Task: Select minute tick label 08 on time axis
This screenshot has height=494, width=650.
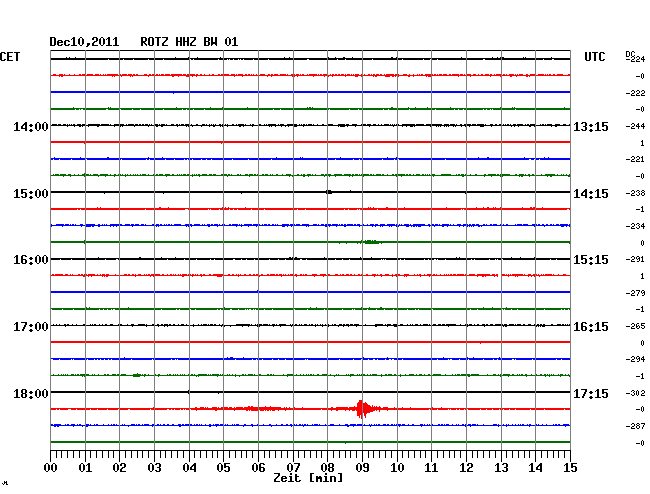Action: 327,468
